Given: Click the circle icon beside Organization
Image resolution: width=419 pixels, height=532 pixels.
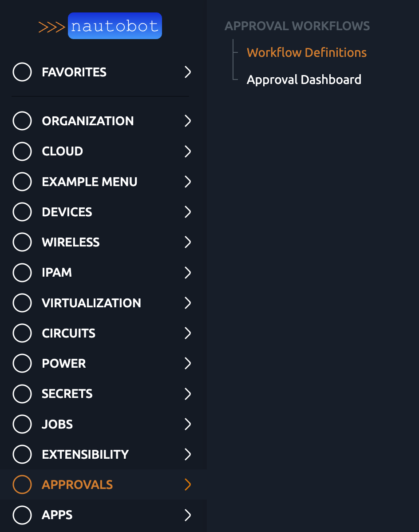Looking at the screenshot, I should pyautogui.click(x=22, y=121).
